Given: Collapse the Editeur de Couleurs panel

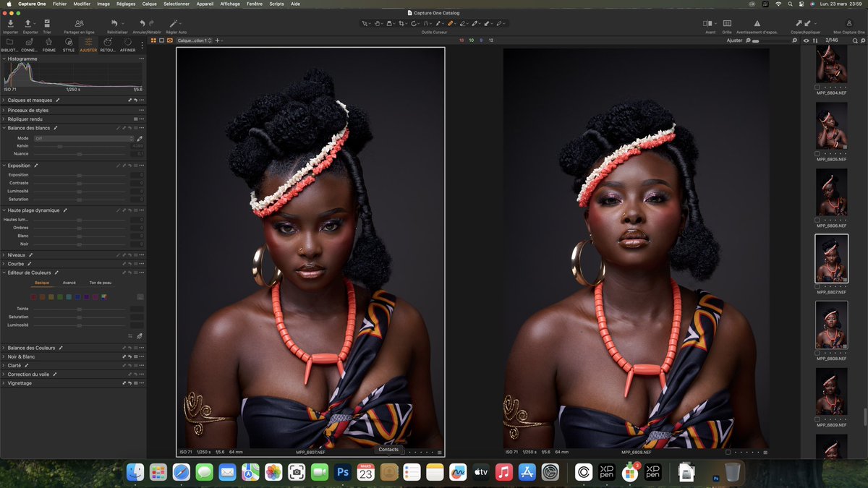Looking at the screenshot, I should click(4, 273).
